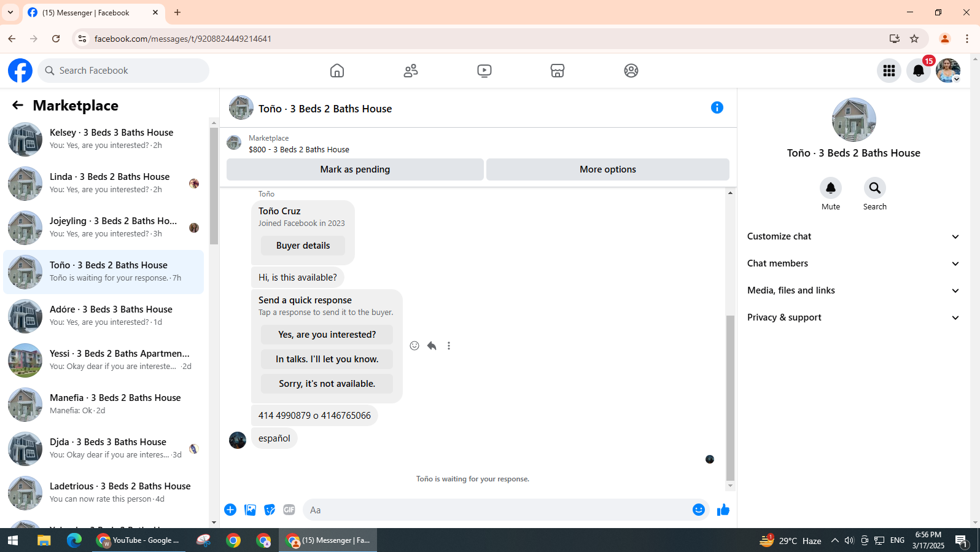Open Manefia's conversation in the list
Viewport: 980px width, 552px height.
pos(104,405)
